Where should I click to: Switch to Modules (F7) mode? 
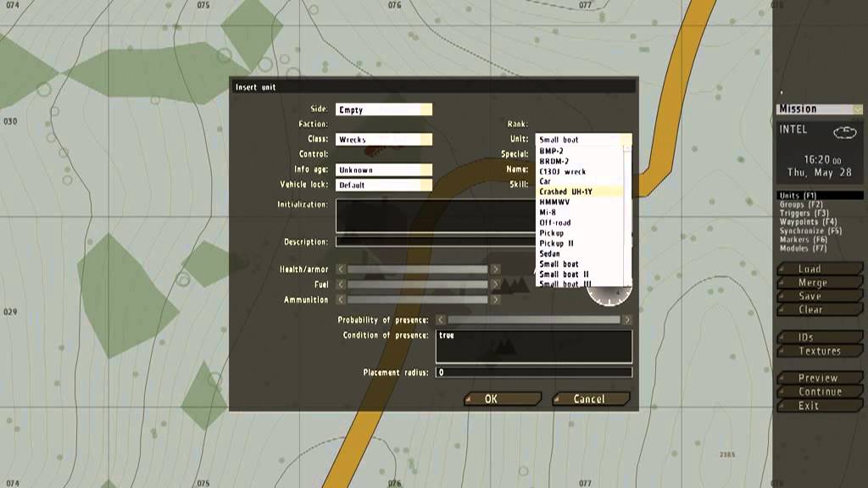pos(804,248)
